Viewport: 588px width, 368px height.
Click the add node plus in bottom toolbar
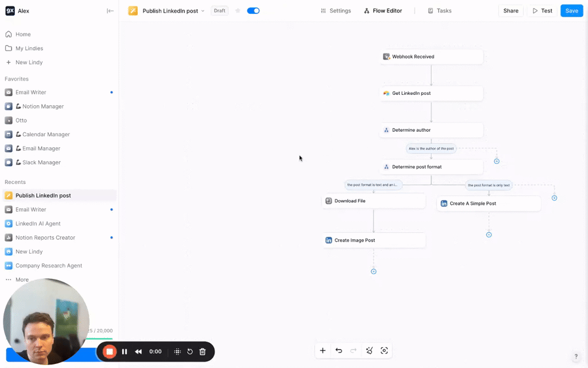pos(323,351)
